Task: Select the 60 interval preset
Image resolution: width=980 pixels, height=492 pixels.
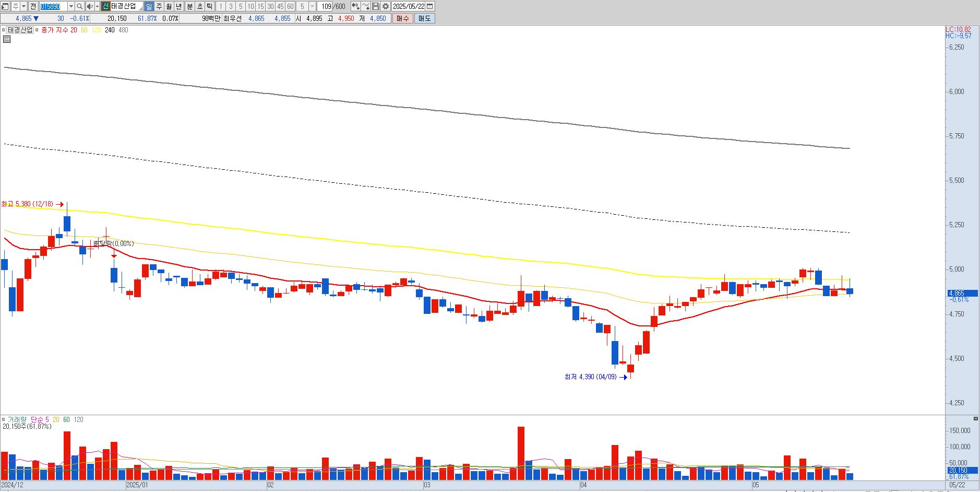Action: point(290,6)
